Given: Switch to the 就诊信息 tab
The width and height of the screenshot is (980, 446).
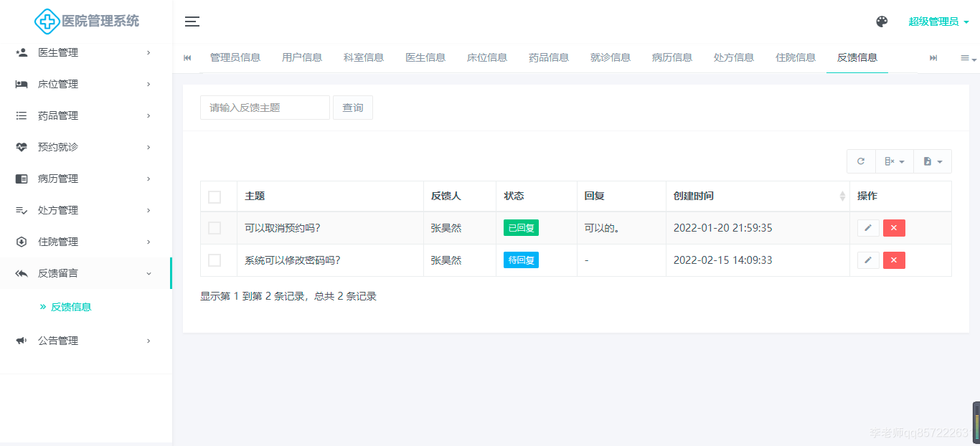Looking at the screenshot, I should click(611, 57).
